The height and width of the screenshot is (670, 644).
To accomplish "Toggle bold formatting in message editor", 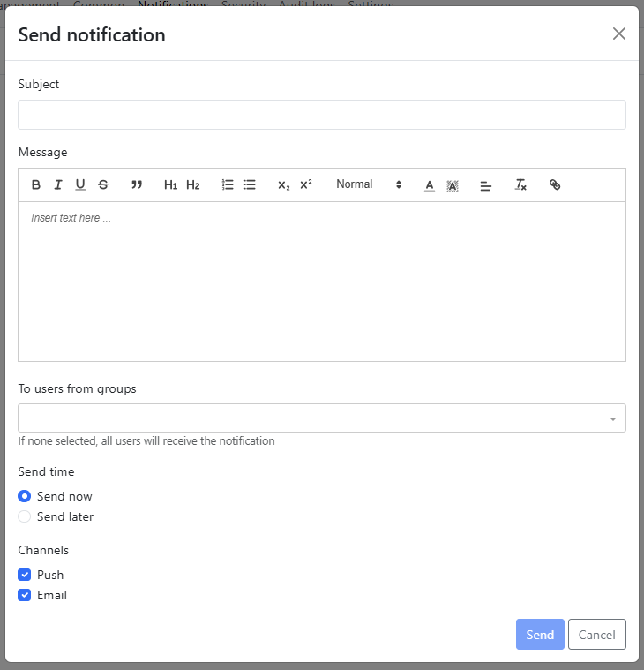I will pyautogui.click(x=36, y=185).
